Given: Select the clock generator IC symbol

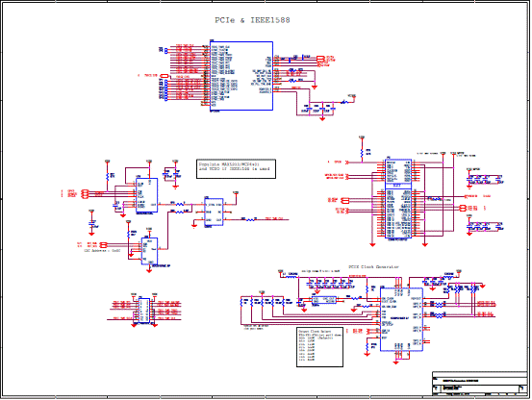Looking at the screenshot, I should tap(401, 319).
